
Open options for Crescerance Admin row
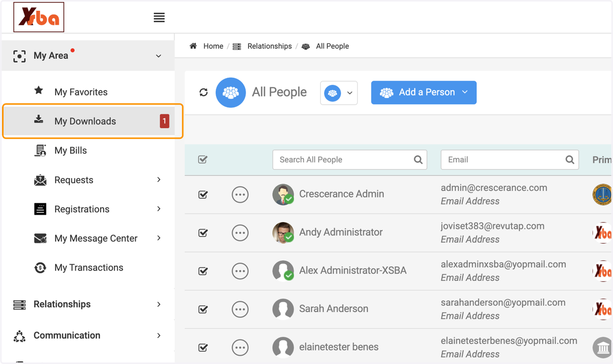click(x=240, y=195)
